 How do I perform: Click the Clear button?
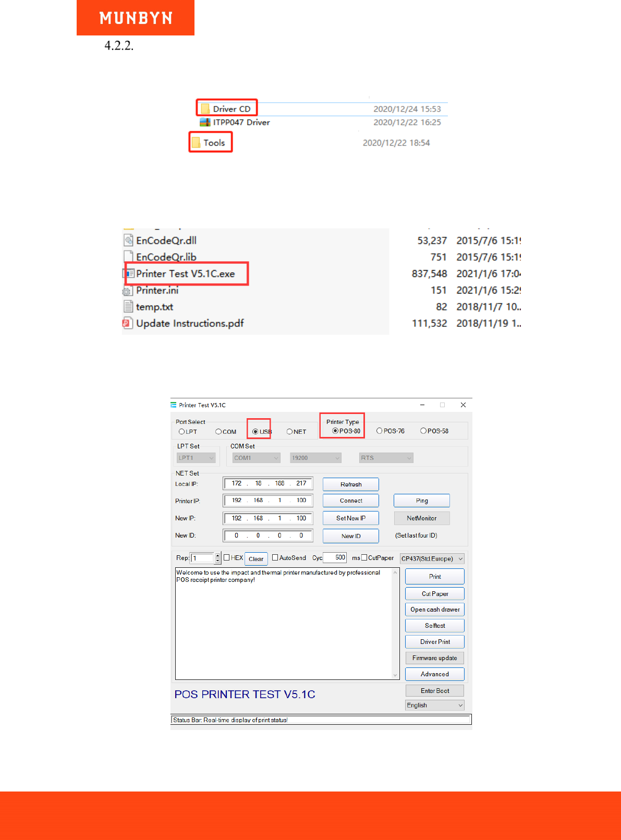[x=256, y=559]
